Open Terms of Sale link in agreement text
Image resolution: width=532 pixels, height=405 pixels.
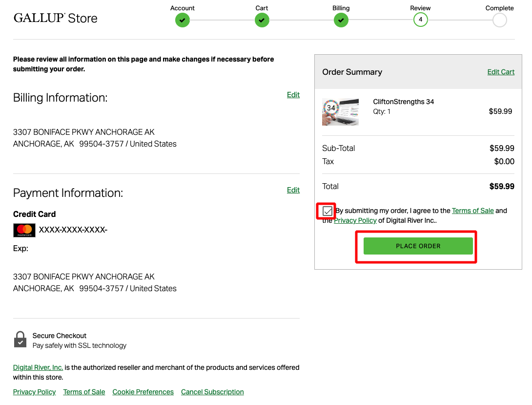pyautogui.click(x=472, y=211)
